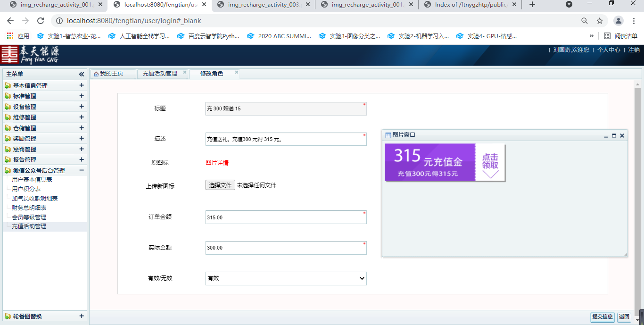Viewport: 644px width, 325px height.
Task: Switch to the 我的主页 tab
Action: [111, 74]
